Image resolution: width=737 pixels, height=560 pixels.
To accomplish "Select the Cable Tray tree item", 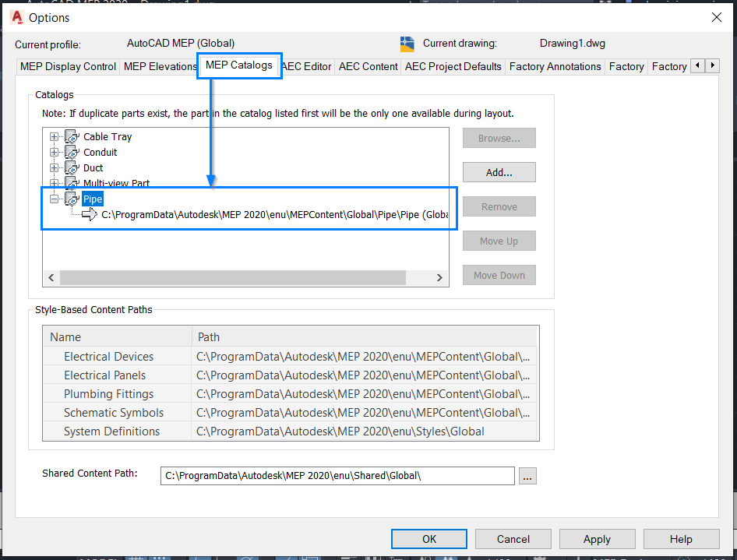I will point(108,137).
